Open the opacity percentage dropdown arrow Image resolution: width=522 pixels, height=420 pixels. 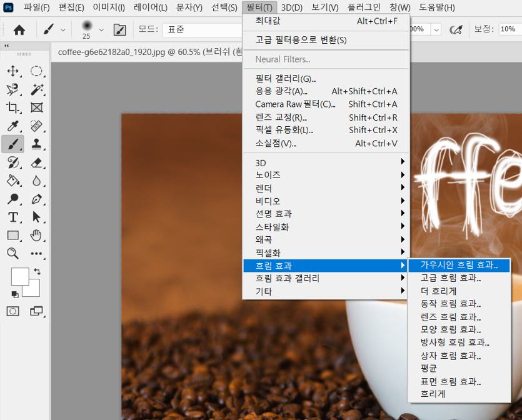(436, 30)
